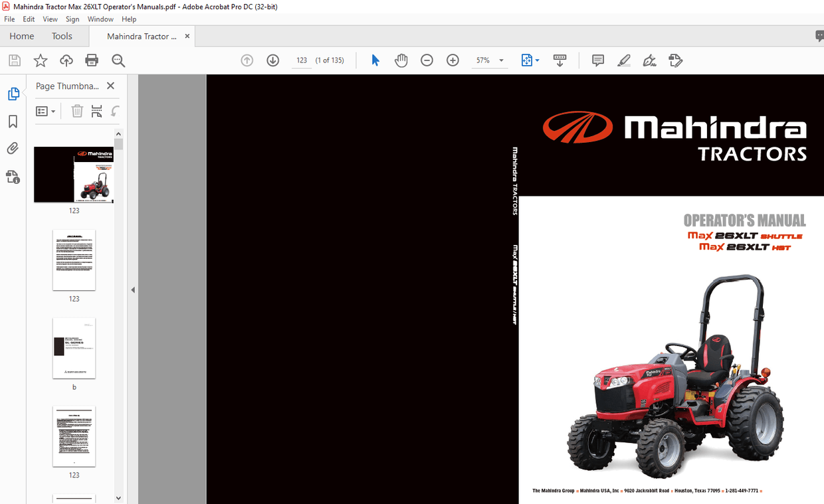Click the next page down arrow

coord(272,60)
